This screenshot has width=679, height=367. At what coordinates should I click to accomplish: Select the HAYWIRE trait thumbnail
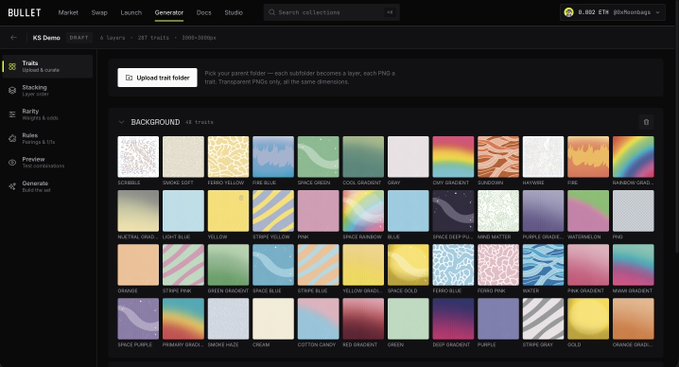click(x=543, y=157)
